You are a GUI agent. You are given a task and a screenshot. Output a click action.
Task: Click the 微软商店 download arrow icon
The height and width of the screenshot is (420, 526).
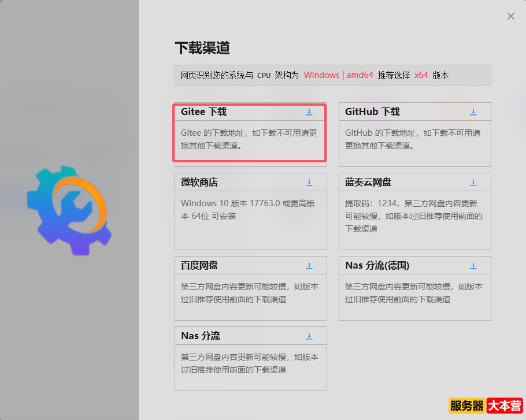(x=309, y=183)
